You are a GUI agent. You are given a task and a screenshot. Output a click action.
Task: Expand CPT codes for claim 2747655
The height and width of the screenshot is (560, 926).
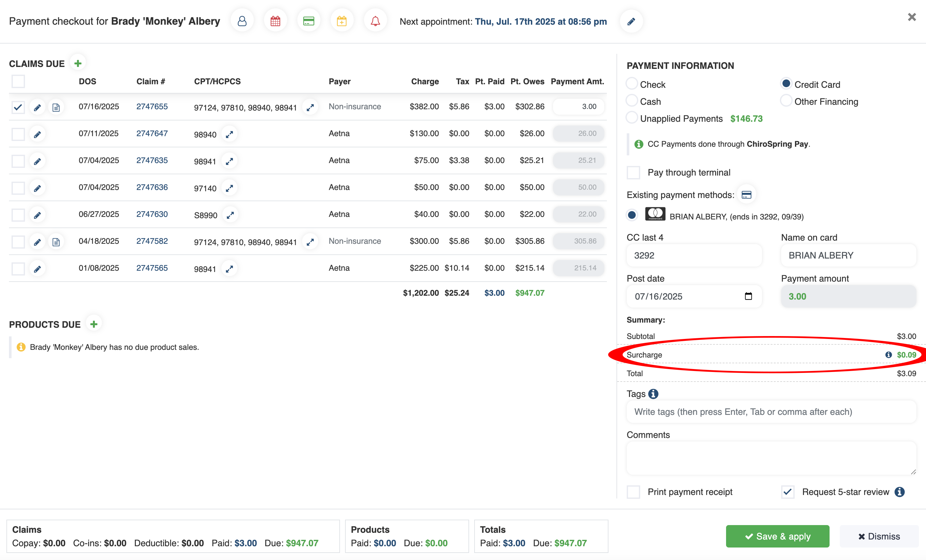(310, 108)
